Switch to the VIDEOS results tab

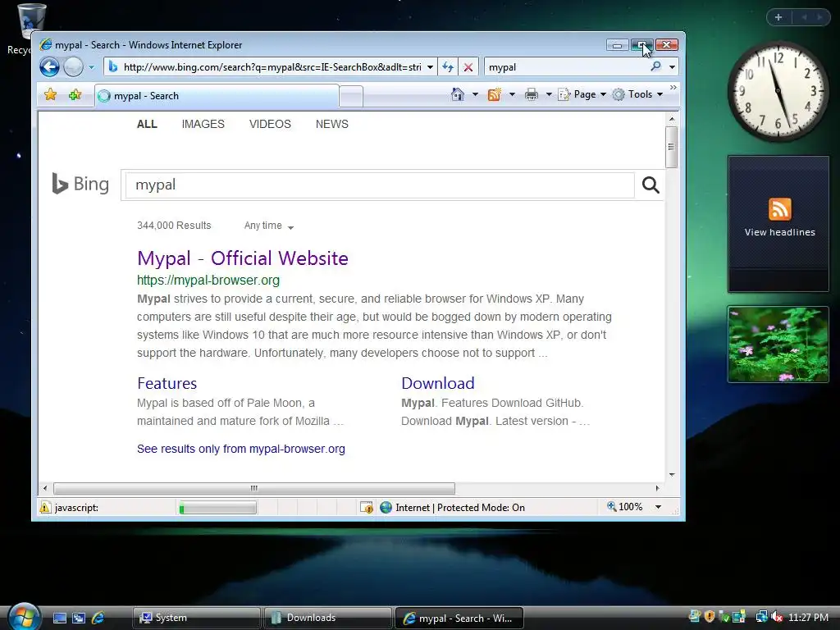[x=270, y=125]
